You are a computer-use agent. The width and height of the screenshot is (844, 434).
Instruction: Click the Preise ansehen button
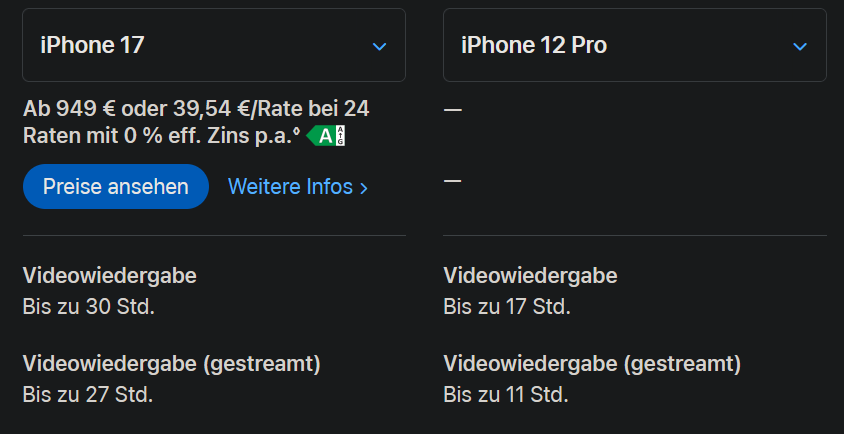[116, 186]
